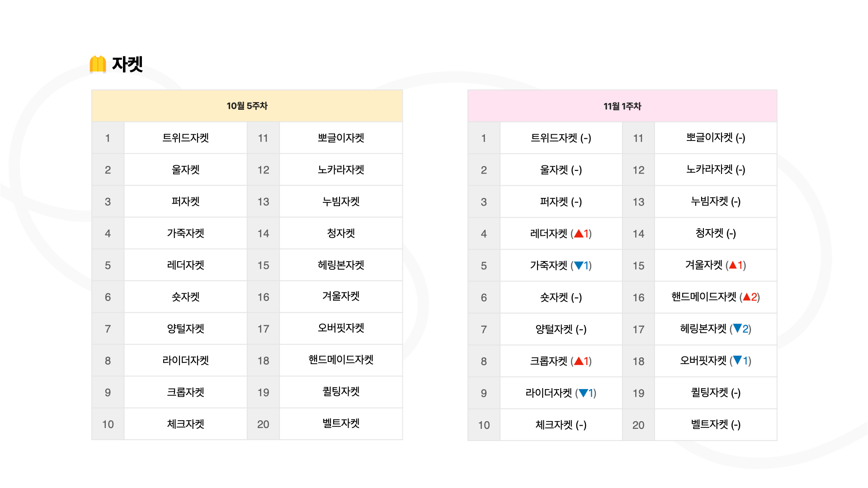Click rank number 10 in October table

(x=108, y=424)
